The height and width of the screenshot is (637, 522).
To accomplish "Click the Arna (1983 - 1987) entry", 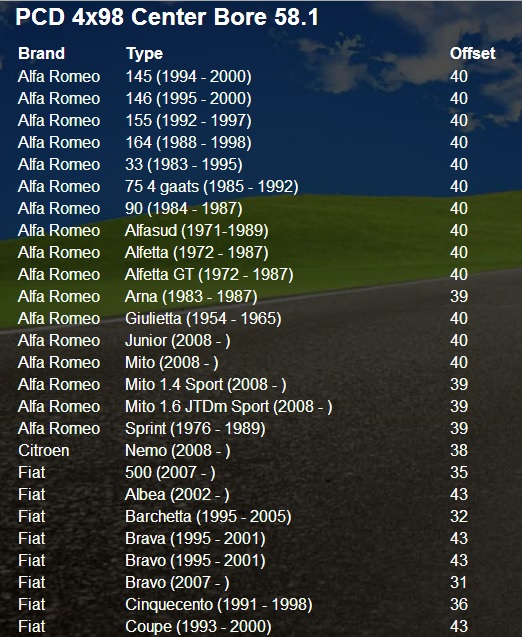I will pyautogui.click(x=191, y=297).
